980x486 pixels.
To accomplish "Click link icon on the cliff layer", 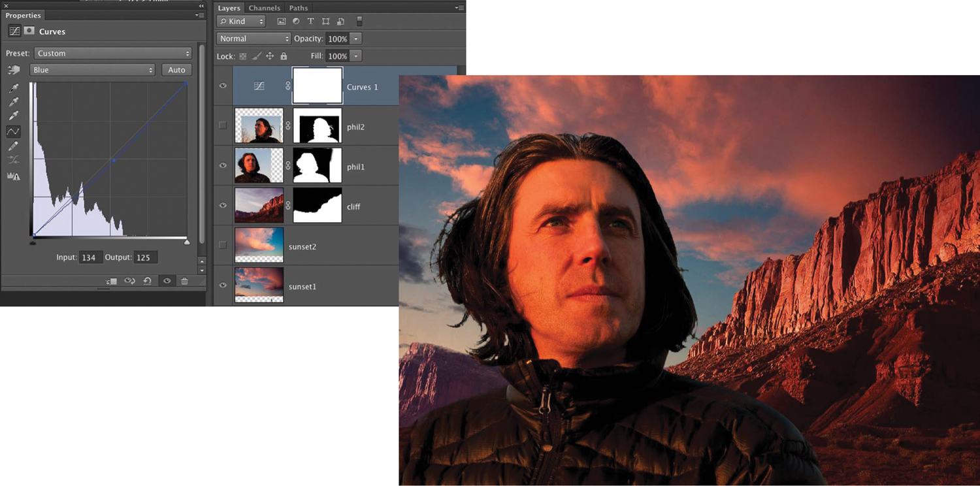I will pyautogui.click(x=288, y=205).
